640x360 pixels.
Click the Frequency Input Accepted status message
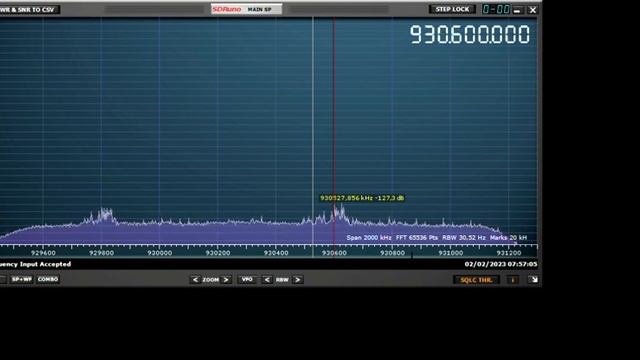(x=36, y=264)
